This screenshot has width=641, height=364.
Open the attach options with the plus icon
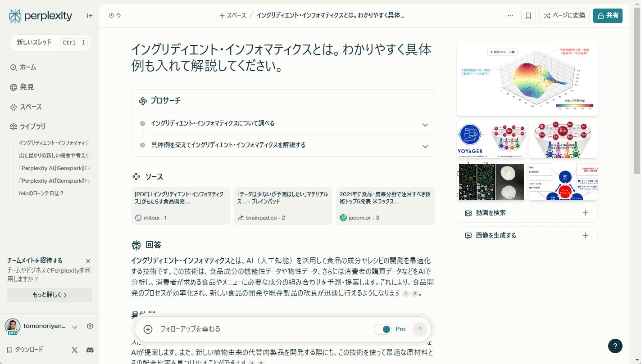click(x=148, y=329)
